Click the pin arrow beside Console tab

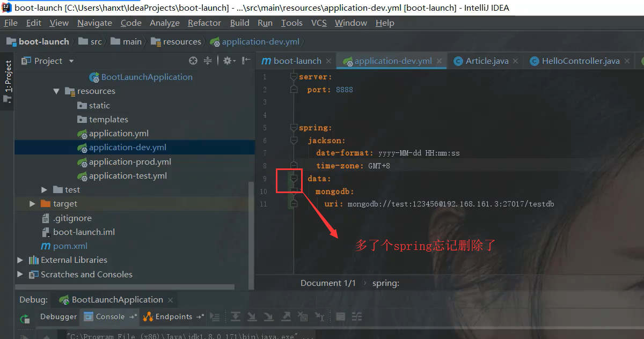click(x=133, y=316)
